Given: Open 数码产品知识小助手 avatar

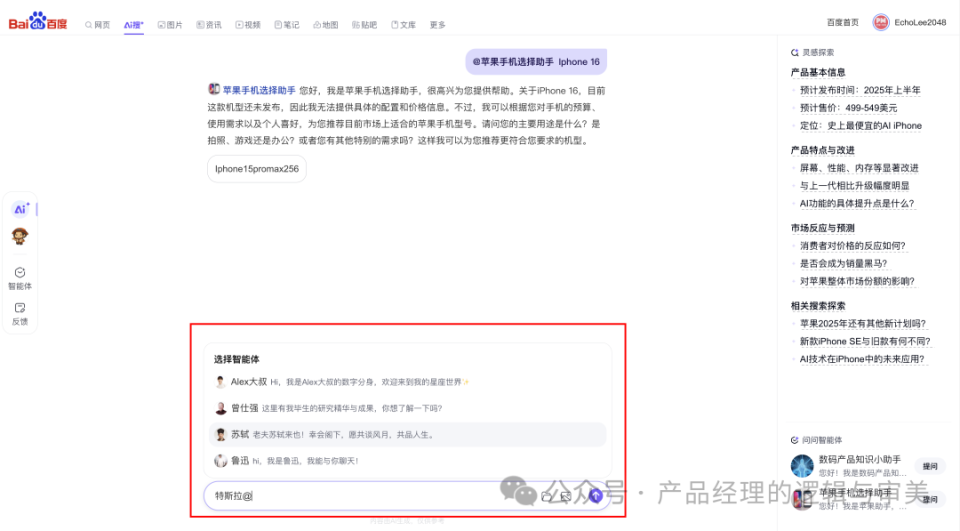Looking at the screenshot, I should [802, 466].
